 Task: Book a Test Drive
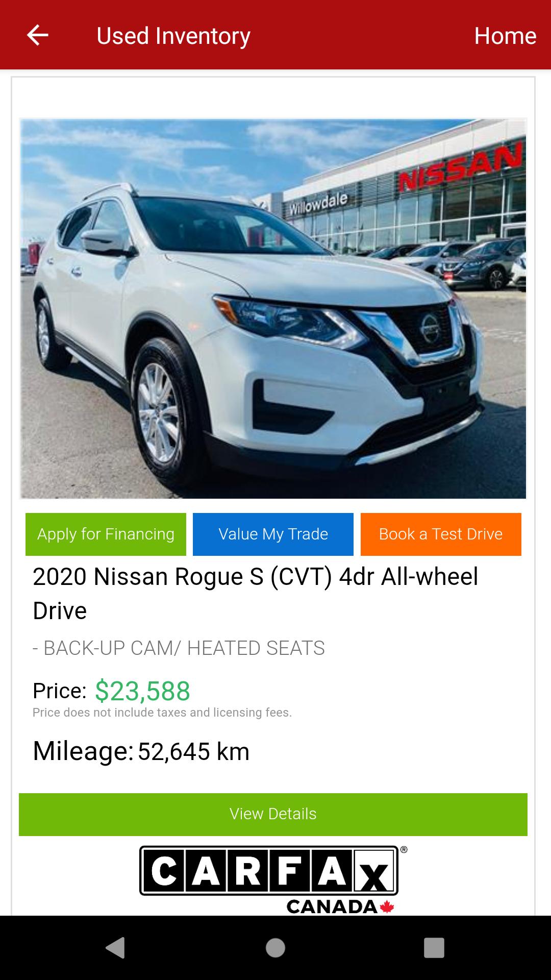point(441,534)
